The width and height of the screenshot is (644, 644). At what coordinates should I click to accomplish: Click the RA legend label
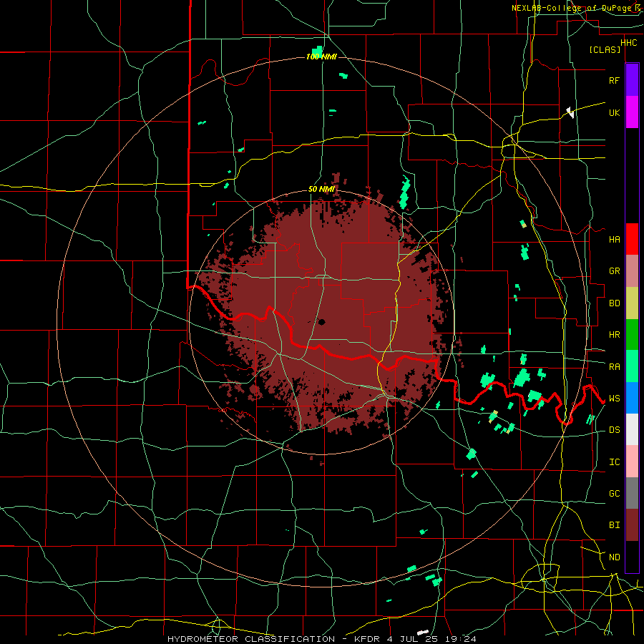[x=614, y=367]
